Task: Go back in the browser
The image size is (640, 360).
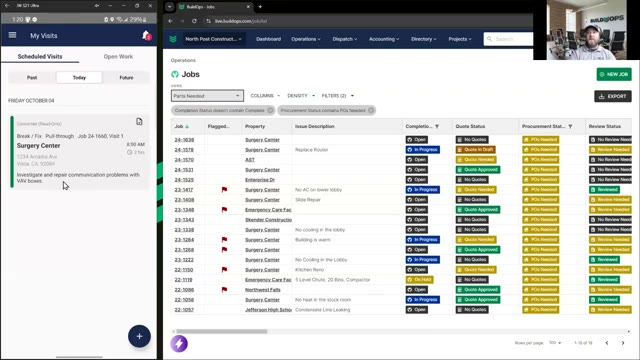Action: tap(171, 21)
